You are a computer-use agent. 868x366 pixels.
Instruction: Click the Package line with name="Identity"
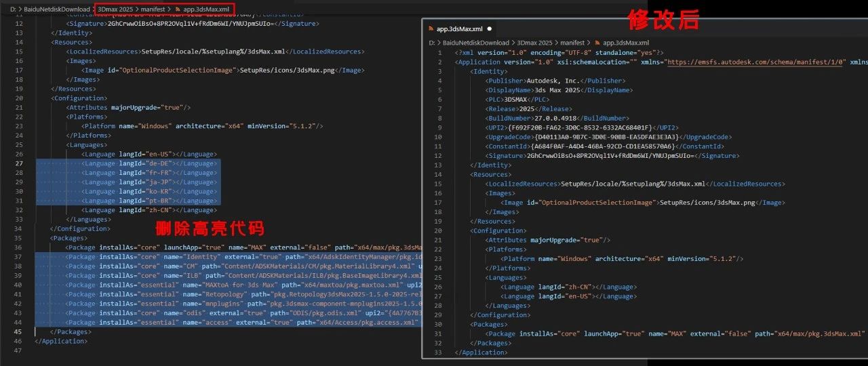pyautogui.click(x=244, y=257)
